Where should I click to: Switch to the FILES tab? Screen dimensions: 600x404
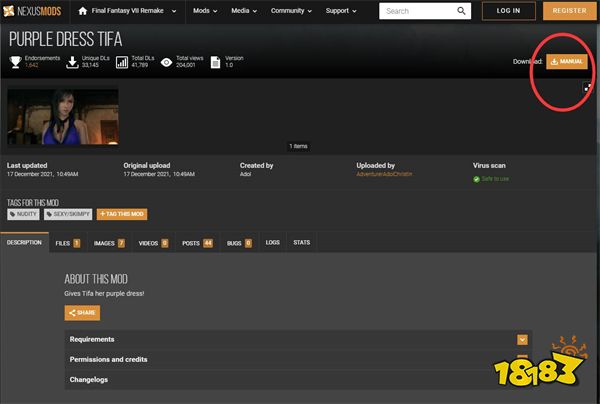[68, 243]
